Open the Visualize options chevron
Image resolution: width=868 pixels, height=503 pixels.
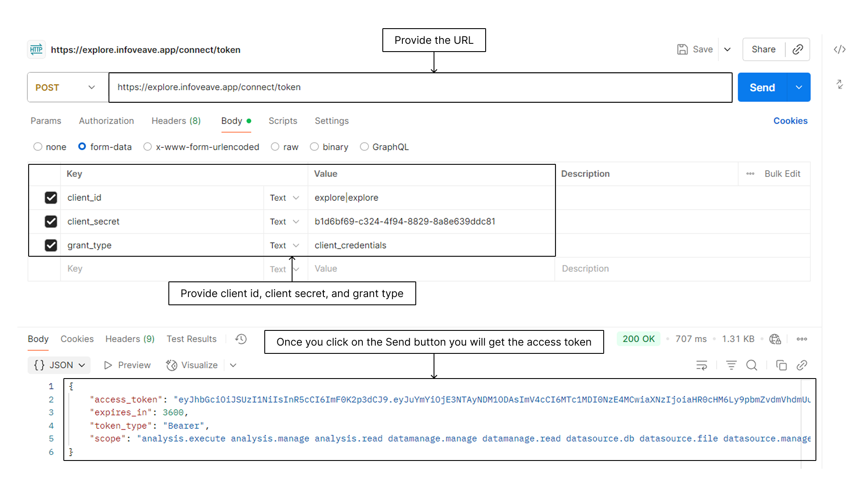pos(233,366)
